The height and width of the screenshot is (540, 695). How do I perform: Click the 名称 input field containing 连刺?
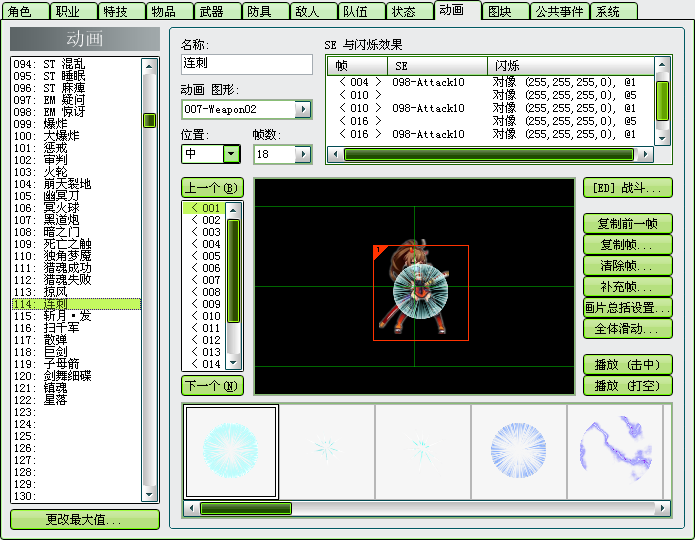246,64
